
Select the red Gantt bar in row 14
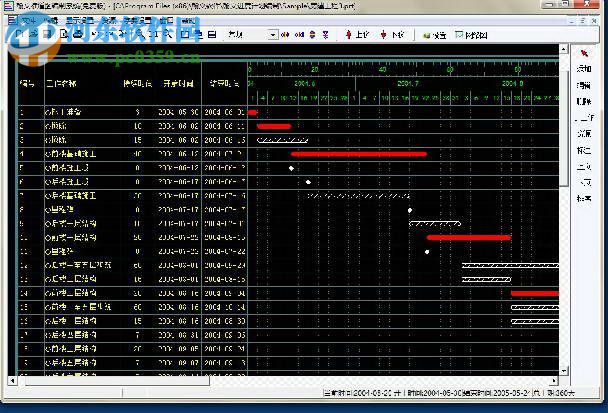pos(535,294)
